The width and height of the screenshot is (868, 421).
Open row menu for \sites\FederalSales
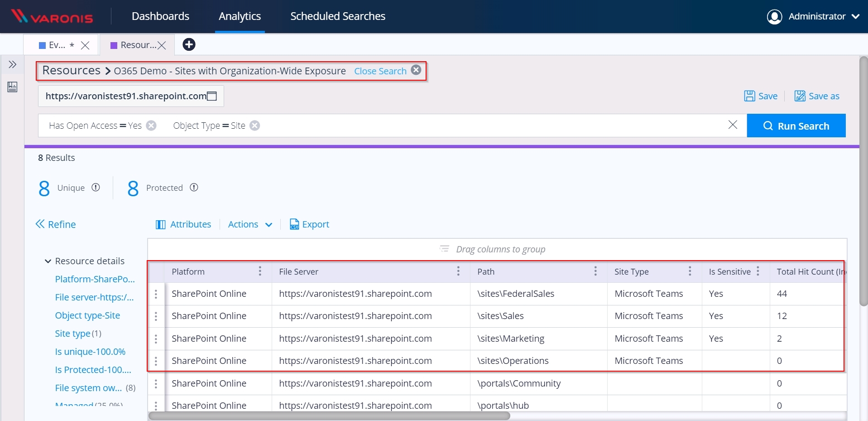point(156,294)
